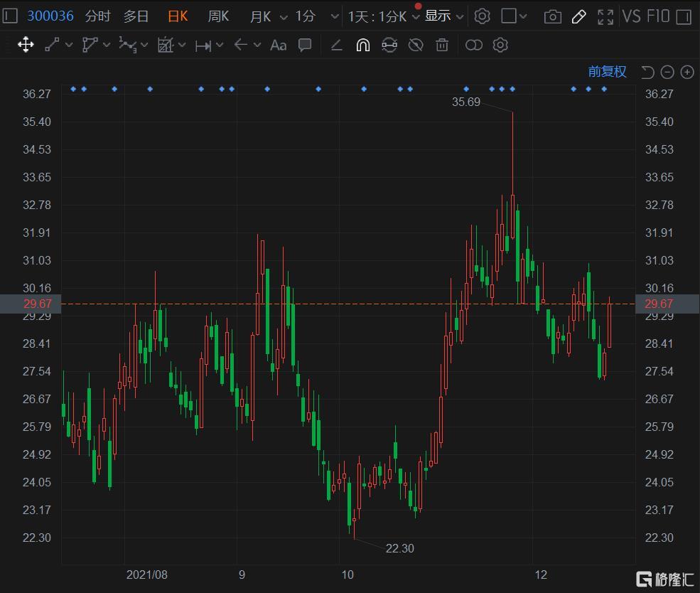This screenshot has height=593, width=700.
Task: Take a chart screenshot with camera icon
Action: pos(553,17)
